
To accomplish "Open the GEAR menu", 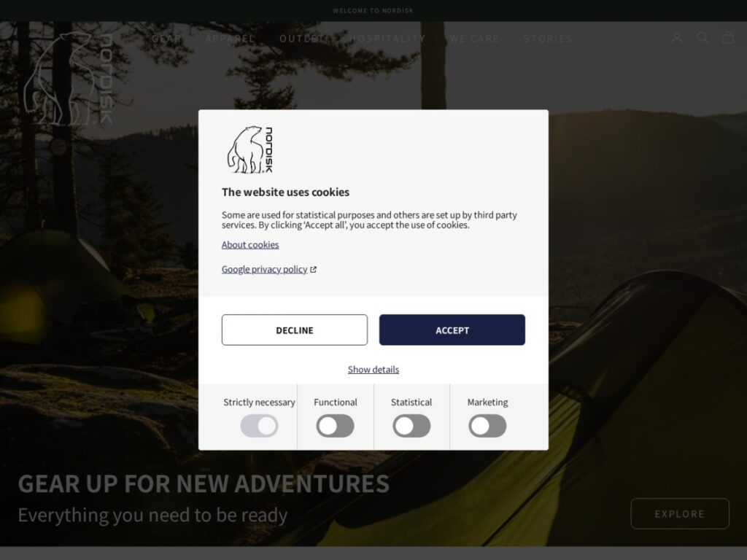I will 167,39.
